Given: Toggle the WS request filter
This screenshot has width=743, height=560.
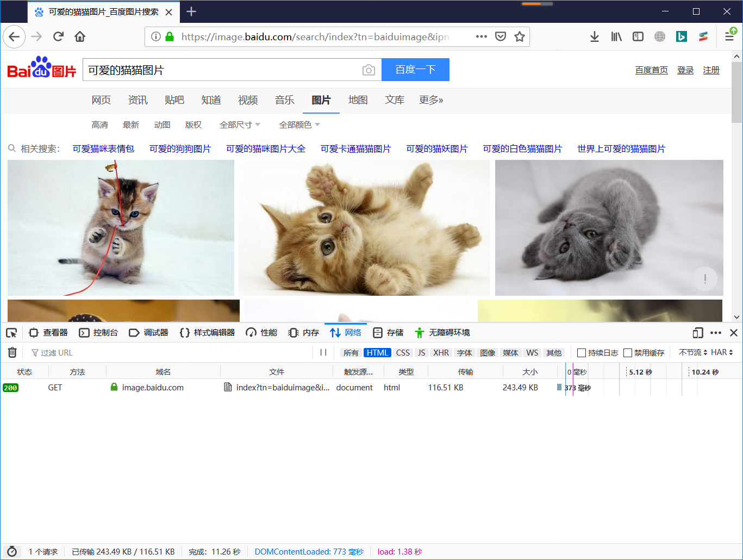Looking at the screenshot, I should [x=532, y=353].
